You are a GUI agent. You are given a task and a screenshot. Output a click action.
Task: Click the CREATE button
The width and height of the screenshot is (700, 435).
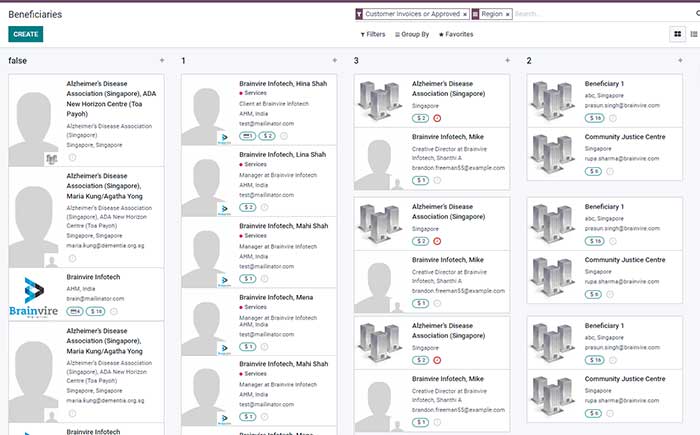coord(25,34)
